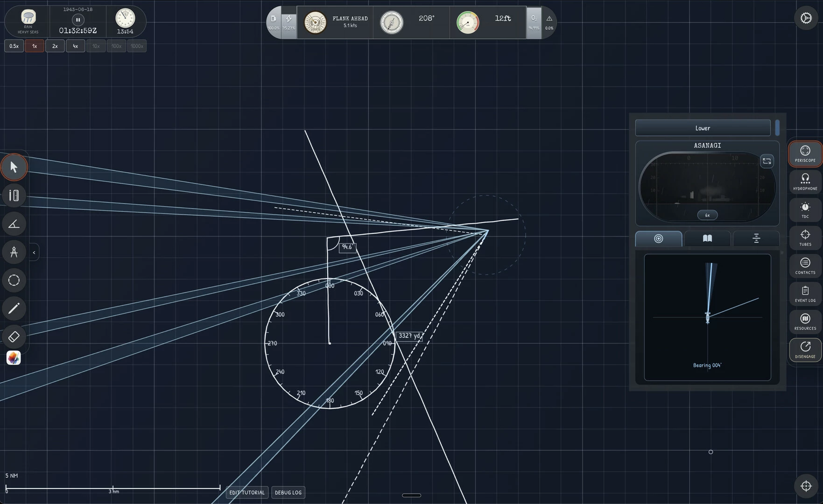Select the pencil line tool
Screen dimensions: 823x504
pos(14,308)
